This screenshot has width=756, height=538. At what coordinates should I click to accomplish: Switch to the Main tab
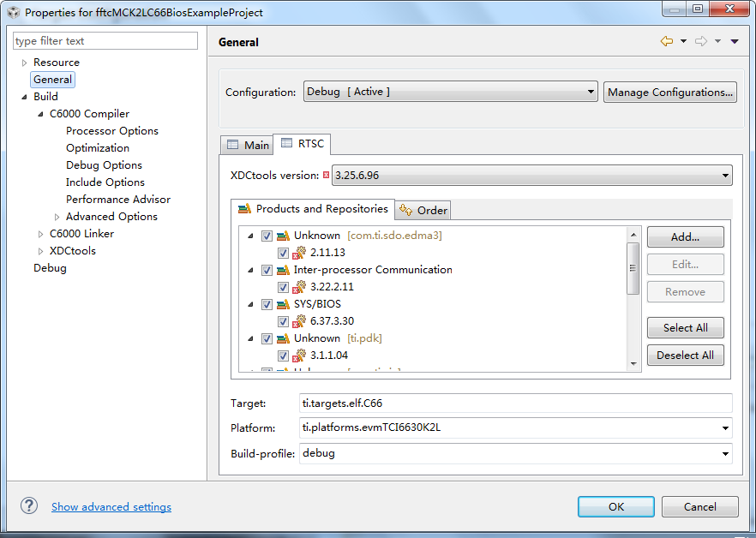tap(248, 145)
